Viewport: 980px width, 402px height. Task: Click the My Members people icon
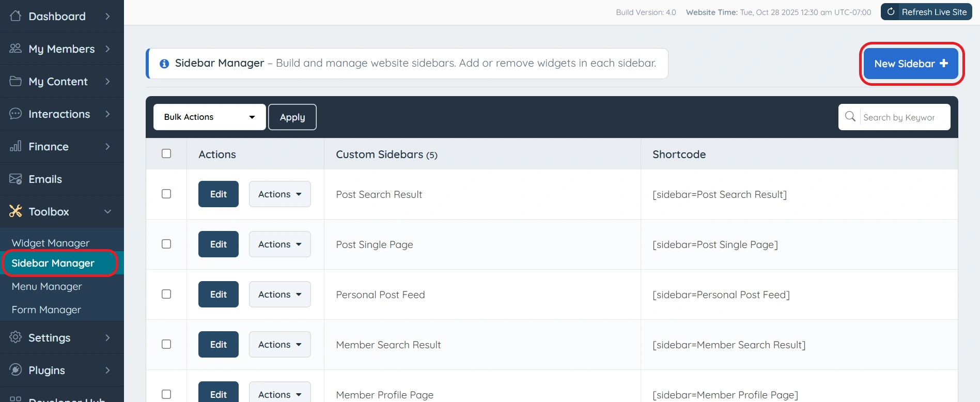[x=15, y=49]
